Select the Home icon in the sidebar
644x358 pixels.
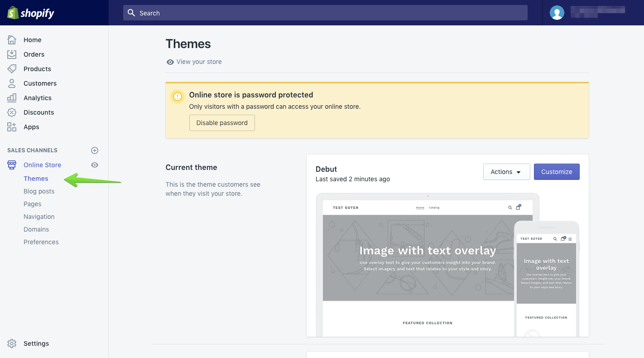tap(12, 40)
